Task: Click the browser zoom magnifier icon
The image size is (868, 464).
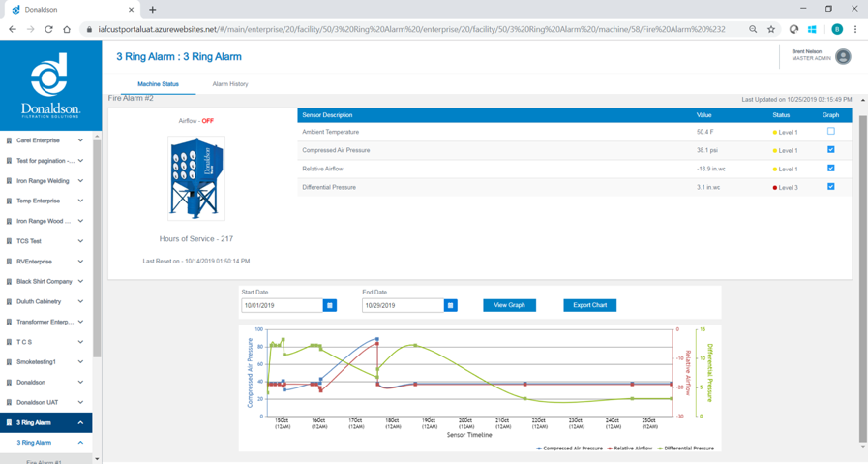Action: pyautogui.click(x=753, y=29)
